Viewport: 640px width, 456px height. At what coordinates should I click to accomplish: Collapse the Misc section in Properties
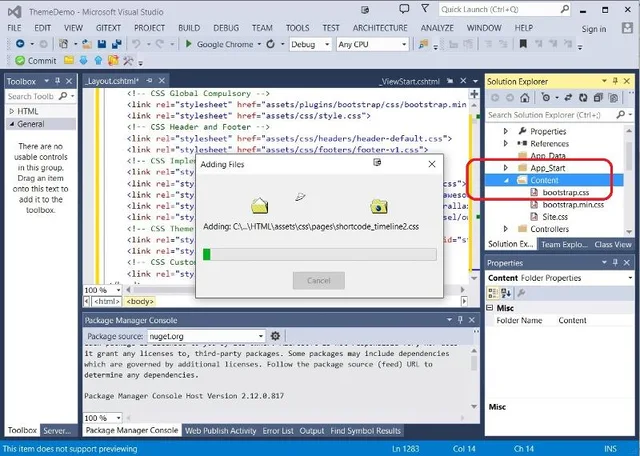tap(490, 308)
